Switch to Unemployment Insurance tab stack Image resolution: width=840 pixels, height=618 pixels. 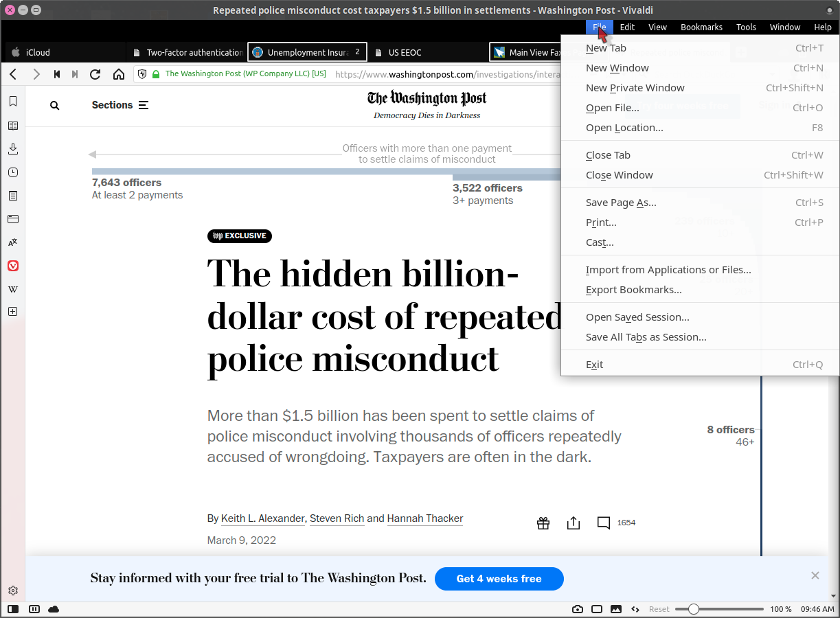click(x=307, y=52)
